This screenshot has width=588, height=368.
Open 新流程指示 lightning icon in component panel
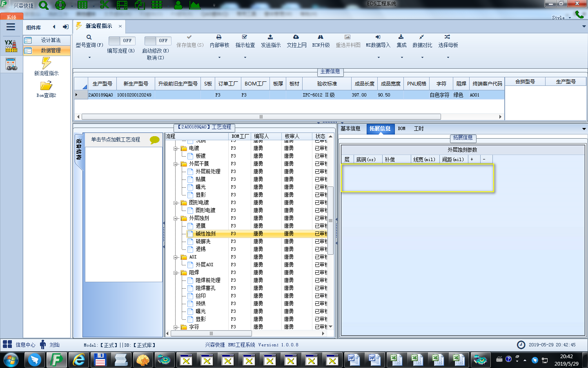46,63
